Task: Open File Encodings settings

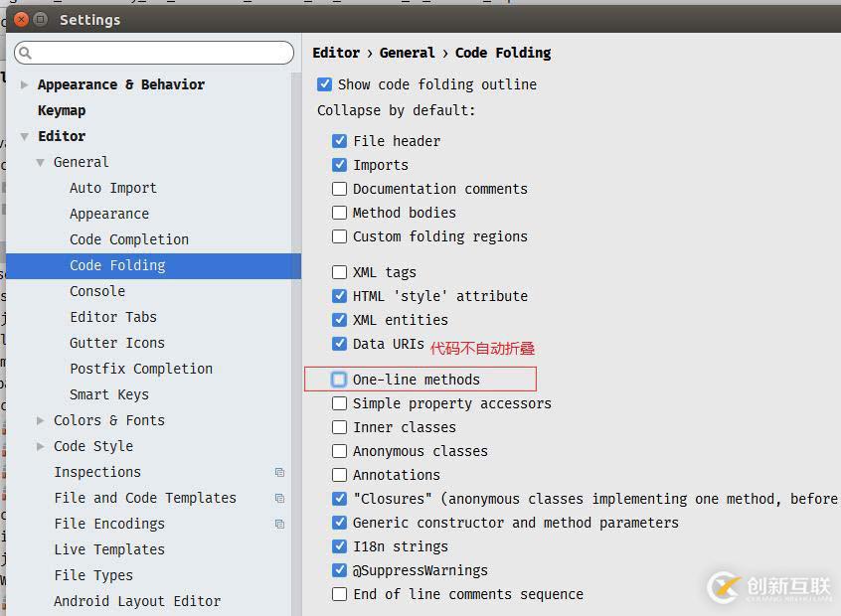Action: (x=109, y=524)
